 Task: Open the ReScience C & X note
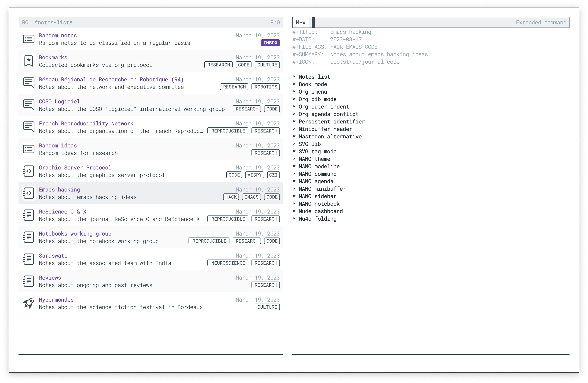pos(63,212)
